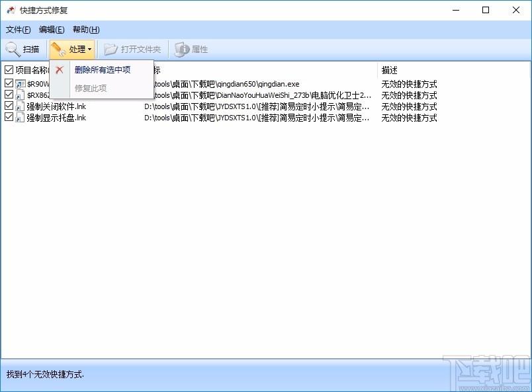
Task: Click the 打开文件夹 folder icon
Action: (x=111, y=50)
